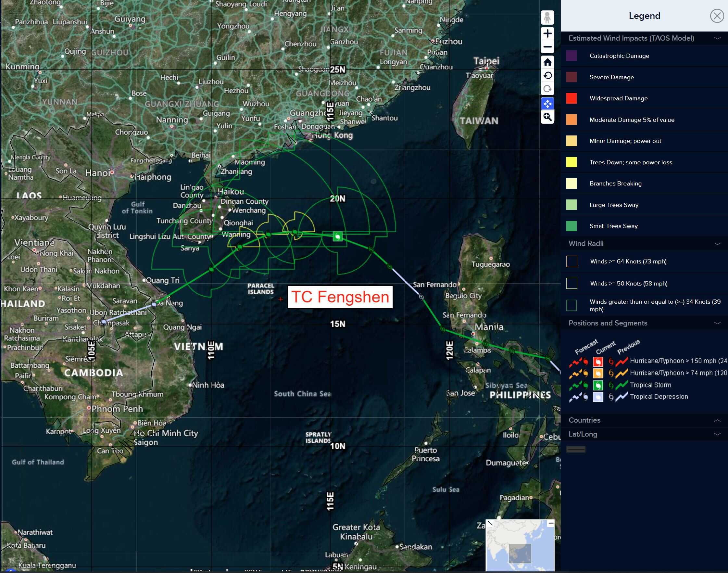Go forward to the next map extent

point(547,89)
